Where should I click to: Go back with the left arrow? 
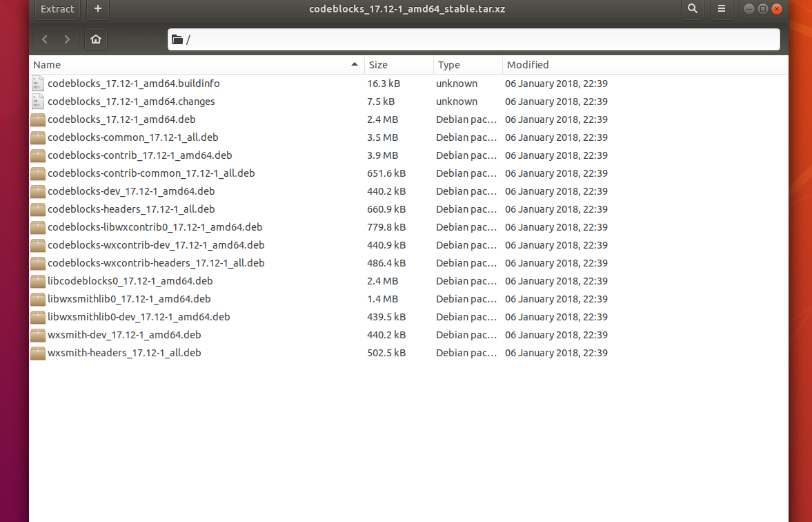pyautogui.click(x=45, y=39)
